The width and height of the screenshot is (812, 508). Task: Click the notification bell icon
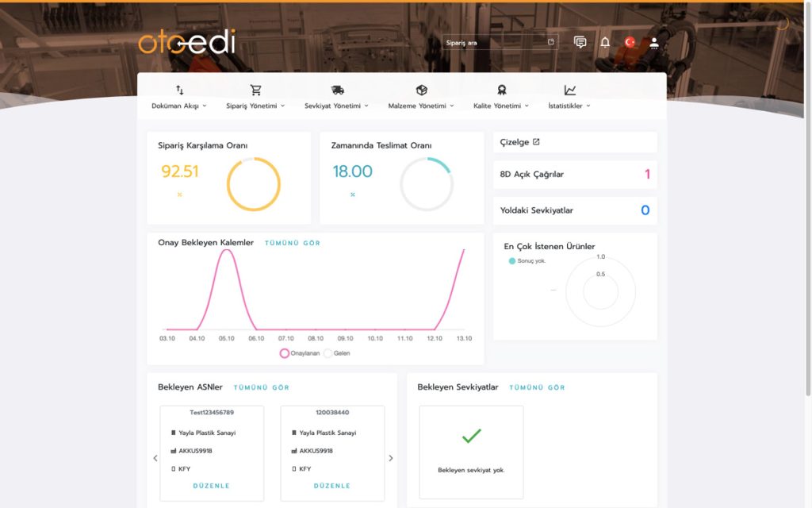tap(605, 43)
